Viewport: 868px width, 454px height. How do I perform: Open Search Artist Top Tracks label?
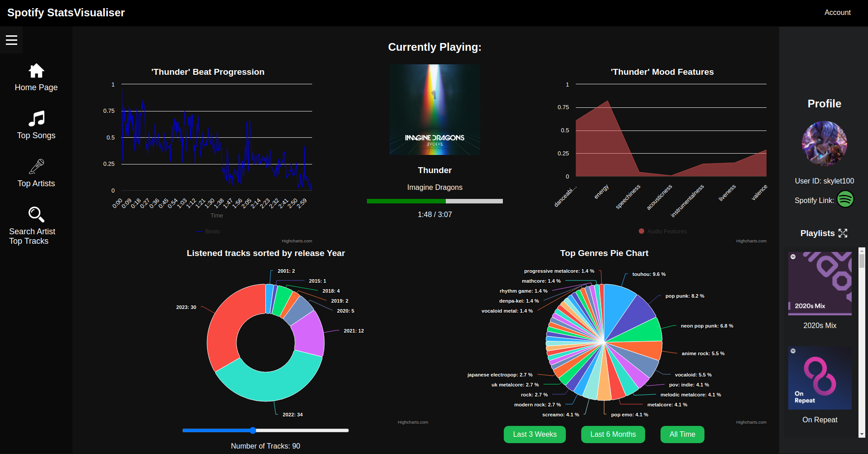[32, 236]
